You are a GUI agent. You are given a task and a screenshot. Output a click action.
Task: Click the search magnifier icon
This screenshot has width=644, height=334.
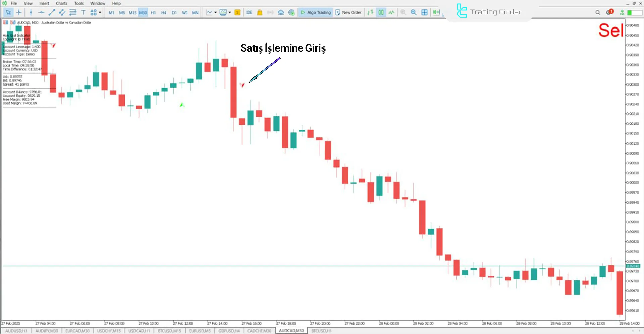point(598,12)
